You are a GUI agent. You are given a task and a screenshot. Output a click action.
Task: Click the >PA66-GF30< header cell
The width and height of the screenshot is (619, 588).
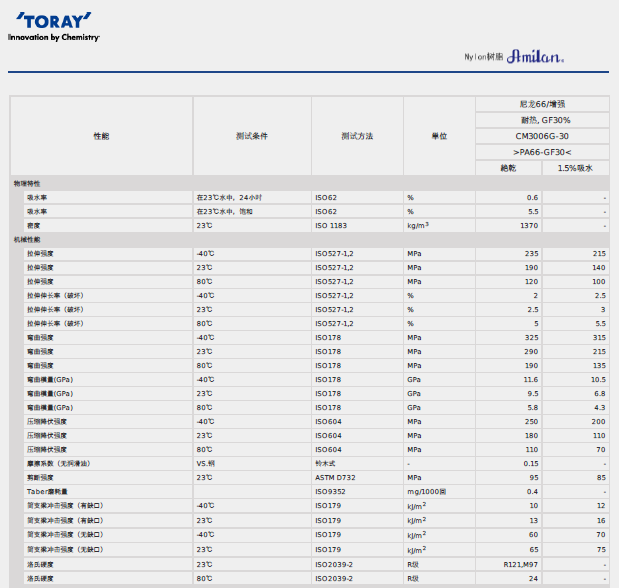point(542,152)
